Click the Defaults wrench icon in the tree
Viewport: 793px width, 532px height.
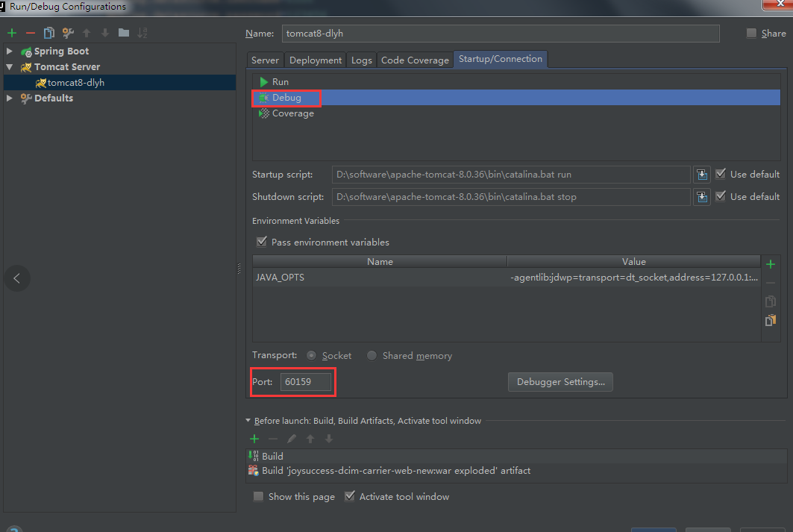pyautogui.click(x=26, y=98)
